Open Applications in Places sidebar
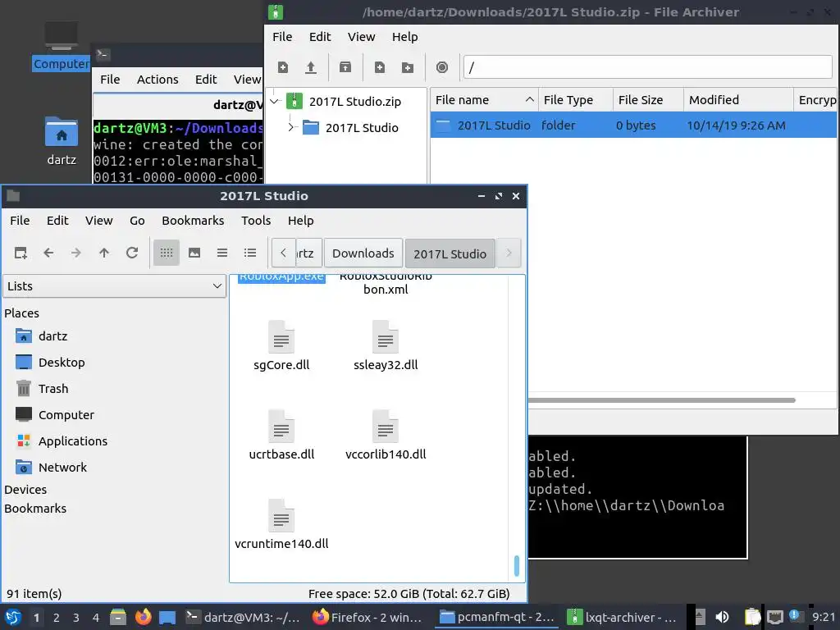Screen dimensions: 840x630 pos(73,441)
